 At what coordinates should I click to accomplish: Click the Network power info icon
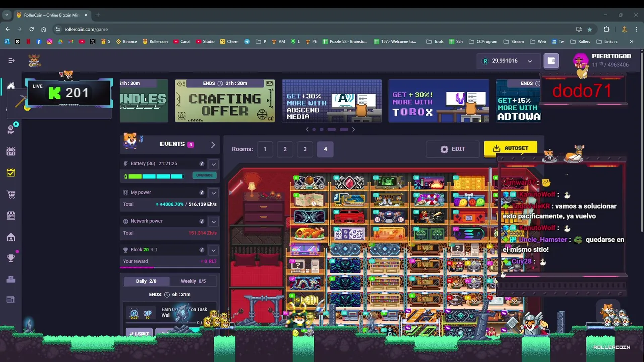point(202,221)
